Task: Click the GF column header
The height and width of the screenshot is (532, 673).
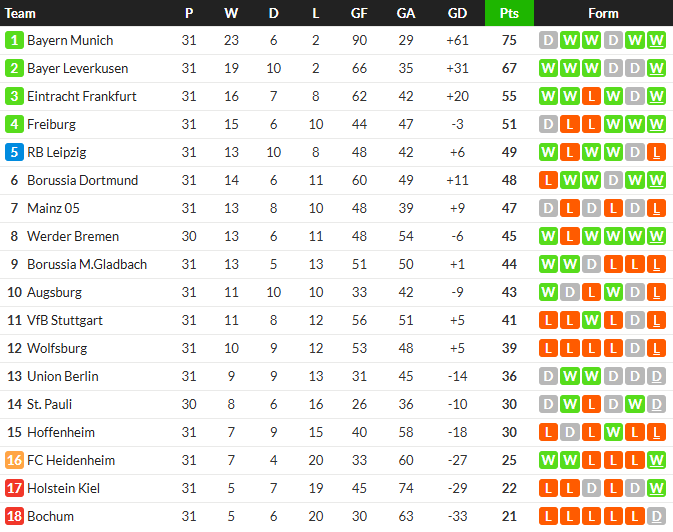Action: [359, 13]
